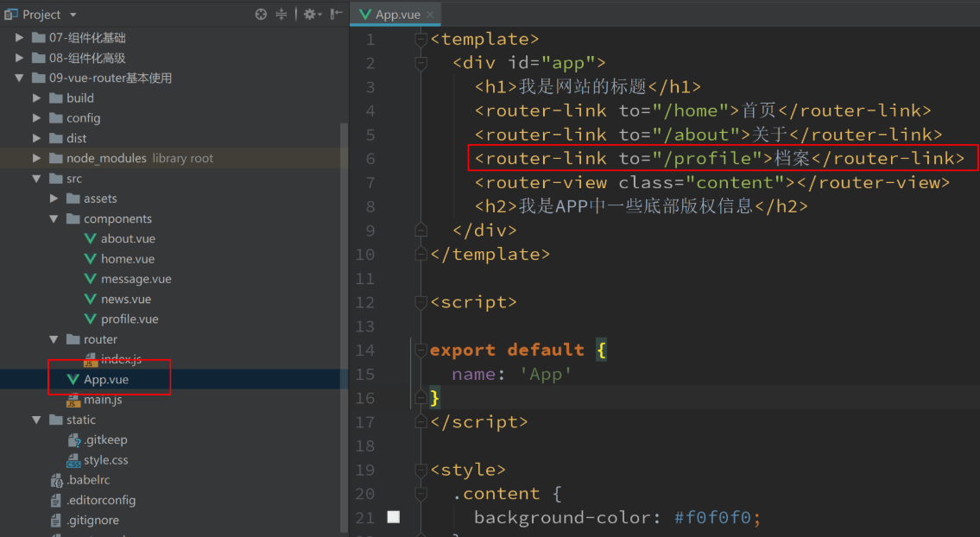This screenshot has width=980, height=537.
Task: Click the main.js JavaScript file icon
Action: point(73,400)
